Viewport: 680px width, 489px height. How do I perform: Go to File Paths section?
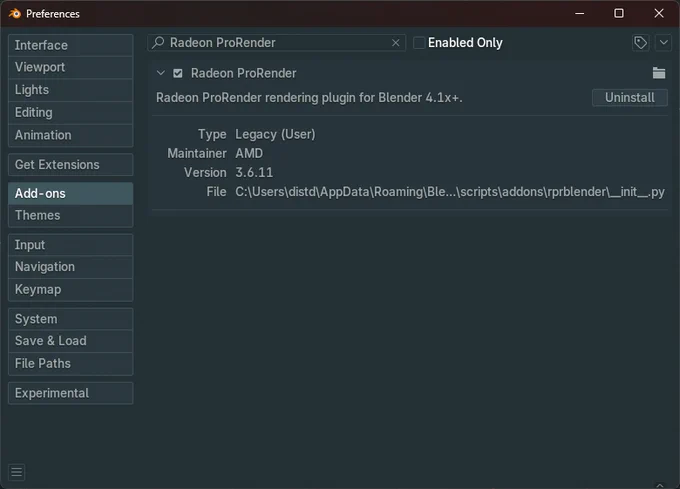coord(71,363)
